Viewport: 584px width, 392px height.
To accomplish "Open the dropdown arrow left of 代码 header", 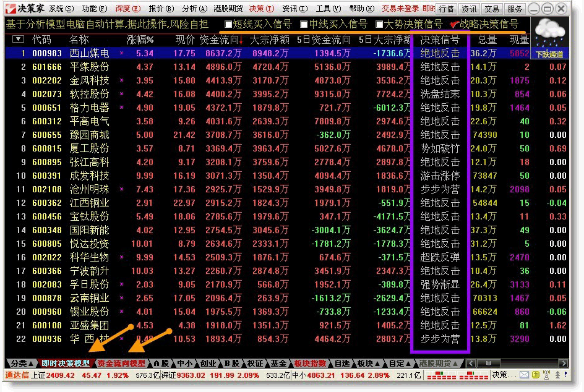I will tap(19, 39).
